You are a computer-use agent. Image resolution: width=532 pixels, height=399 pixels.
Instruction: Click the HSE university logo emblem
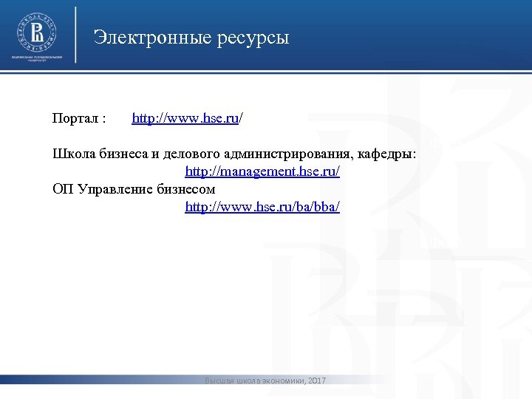coord(37,33)
